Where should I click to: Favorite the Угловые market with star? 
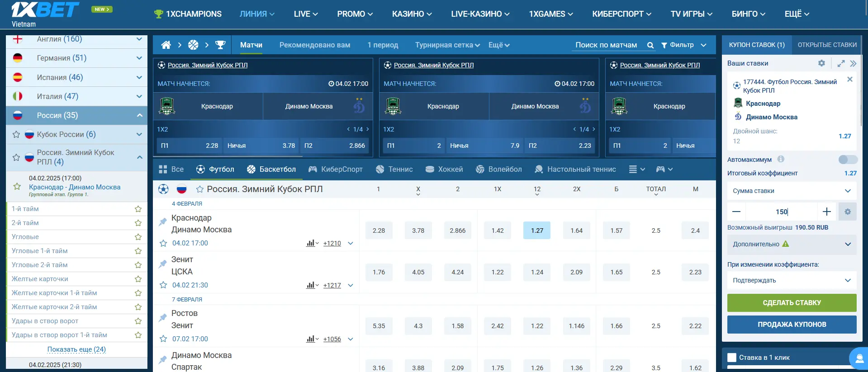click(138, 237)
